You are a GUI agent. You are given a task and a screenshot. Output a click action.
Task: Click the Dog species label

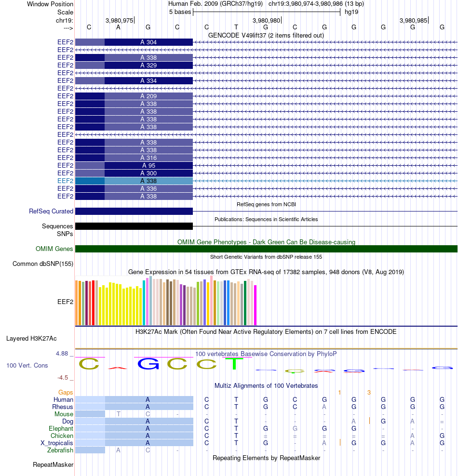click(x=67, y=422)
